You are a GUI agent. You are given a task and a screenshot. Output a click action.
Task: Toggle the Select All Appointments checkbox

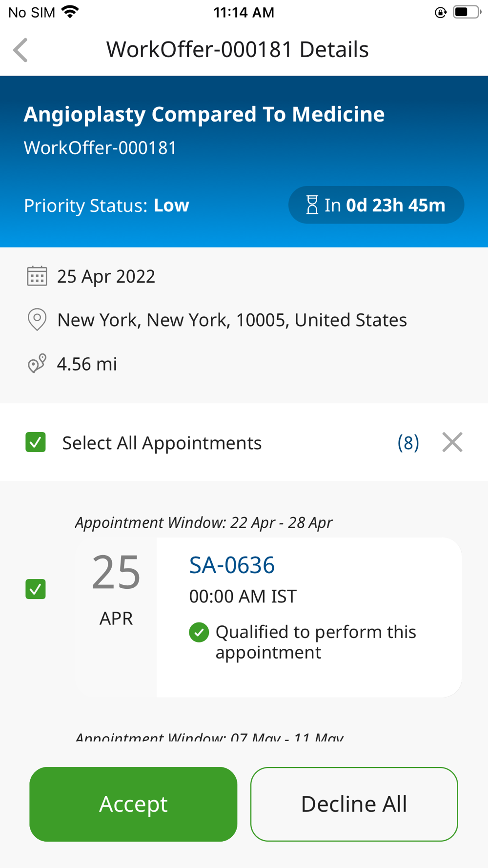tap(36, 442)
